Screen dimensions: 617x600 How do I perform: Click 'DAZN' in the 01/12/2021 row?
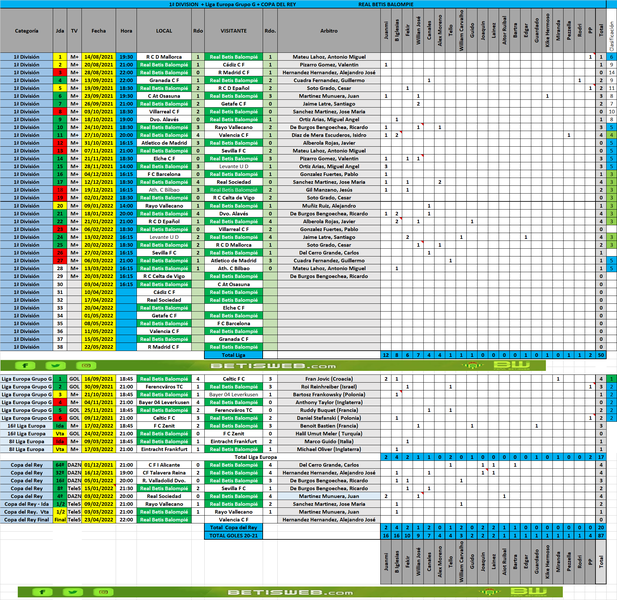[74, 465]
